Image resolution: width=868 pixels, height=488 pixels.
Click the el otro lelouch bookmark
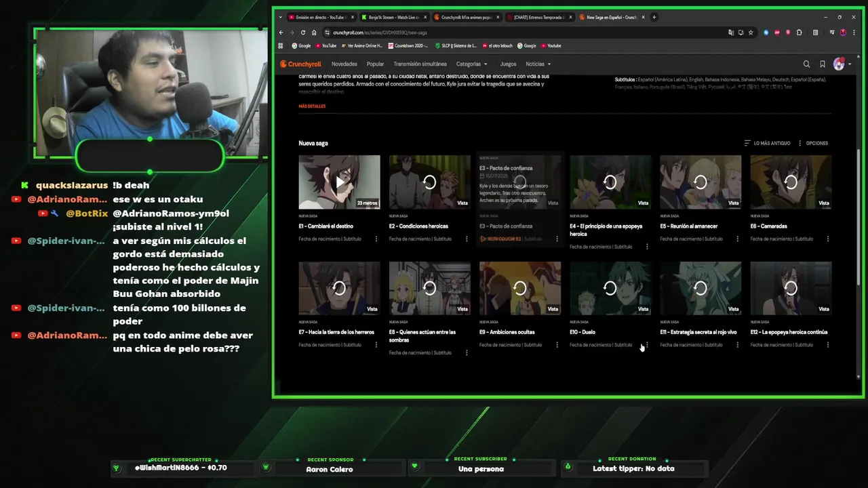498,45
